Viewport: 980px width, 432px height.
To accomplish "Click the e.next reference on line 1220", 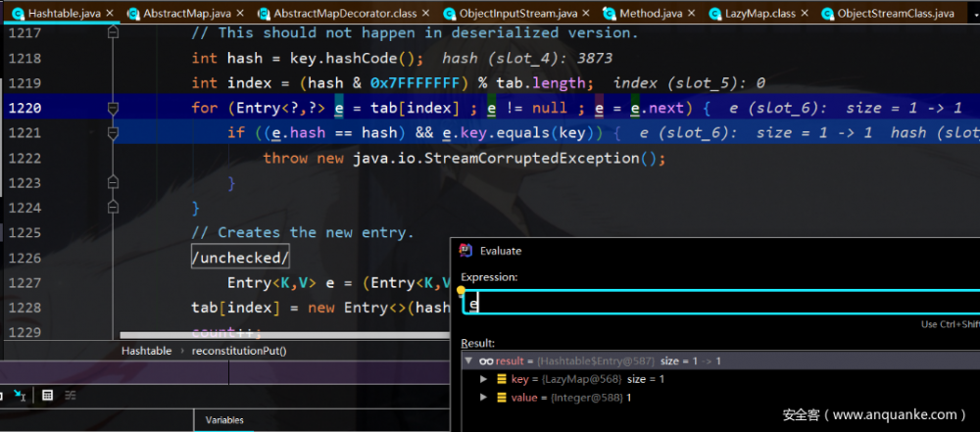I will 658,108.
